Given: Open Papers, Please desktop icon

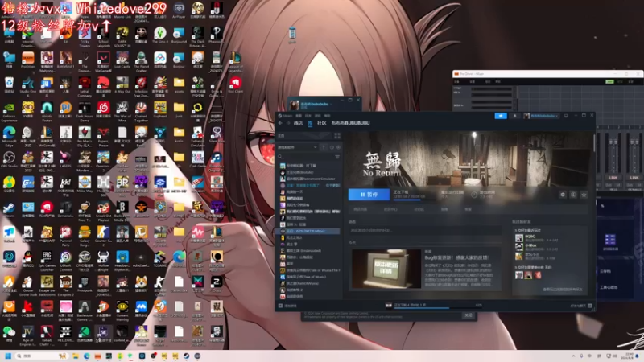Looking at the screenshot, I should pyautogui.click(x=103, y=135).
